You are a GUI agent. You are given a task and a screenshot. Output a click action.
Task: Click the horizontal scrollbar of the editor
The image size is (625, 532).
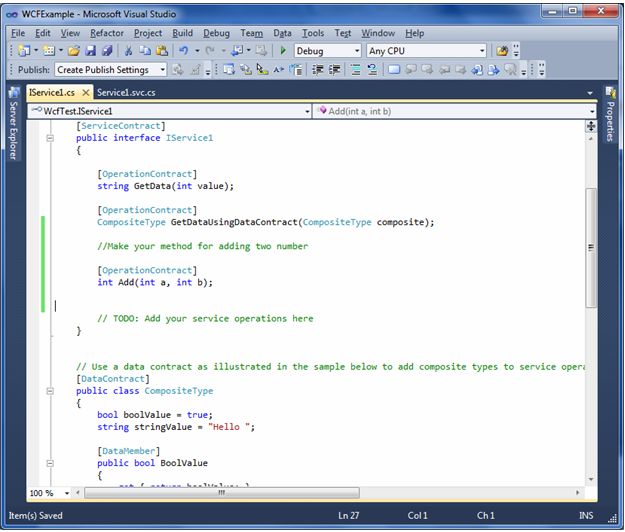[x=220, y=493]
